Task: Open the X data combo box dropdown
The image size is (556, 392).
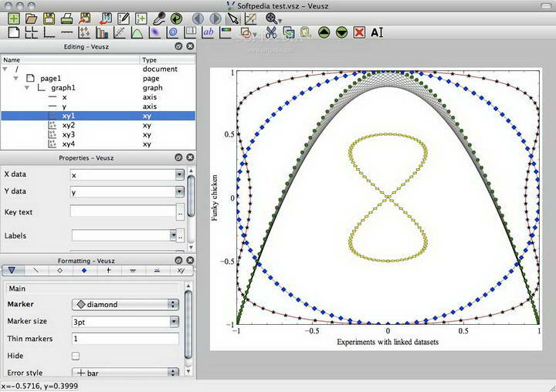Action: (179, 175)
